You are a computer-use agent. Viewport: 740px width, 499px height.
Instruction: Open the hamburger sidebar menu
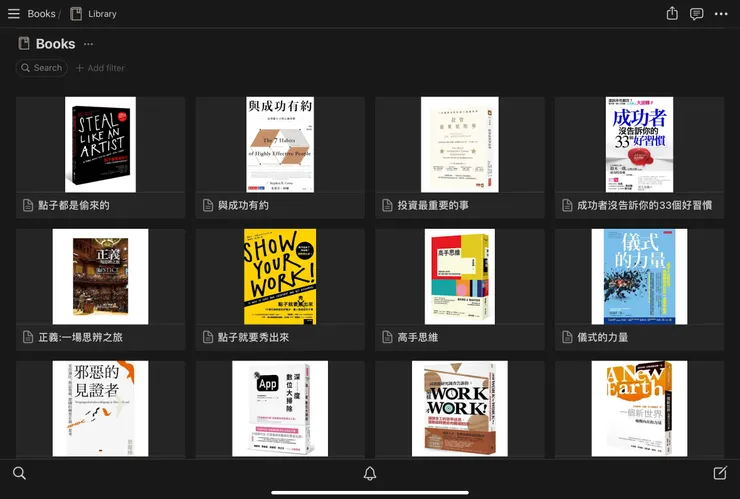tap(14, 14)
